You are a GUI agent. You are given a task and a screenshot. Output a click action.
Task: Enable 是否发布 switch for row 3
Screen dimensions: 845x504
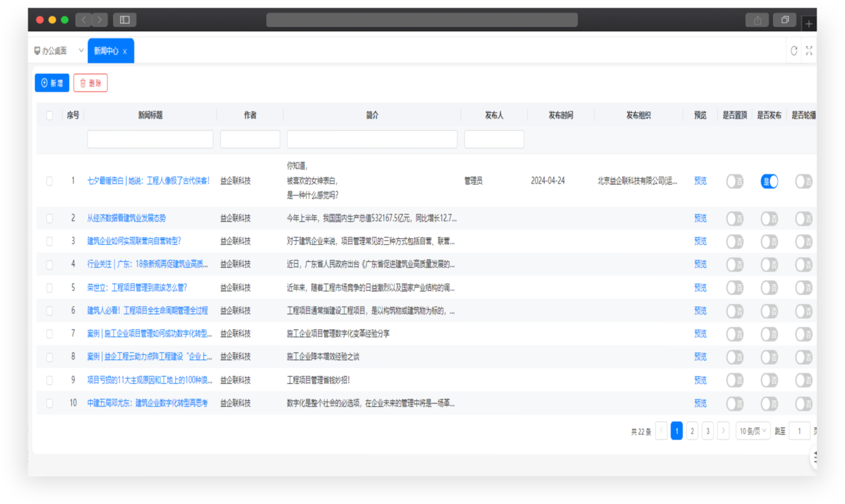coord(770,242)
